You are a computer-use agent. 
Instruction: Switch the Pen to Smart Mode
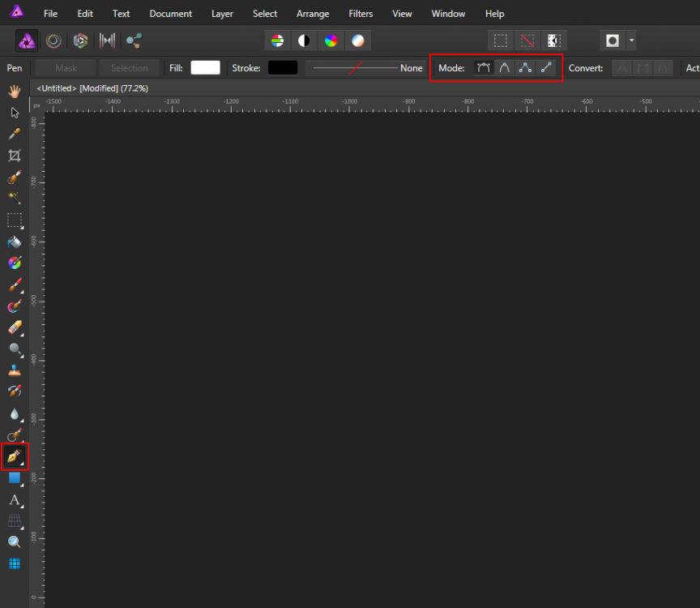pyautogui.click(x=504, y=67)
